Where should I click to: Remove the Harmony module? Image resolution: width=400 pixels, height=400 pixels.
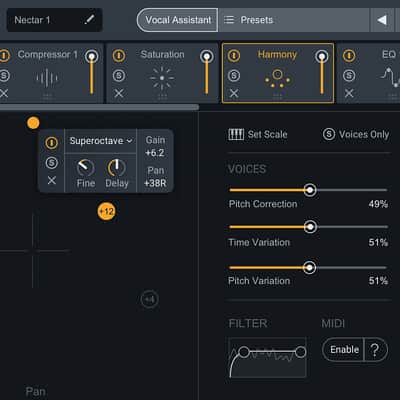[234, 93]
